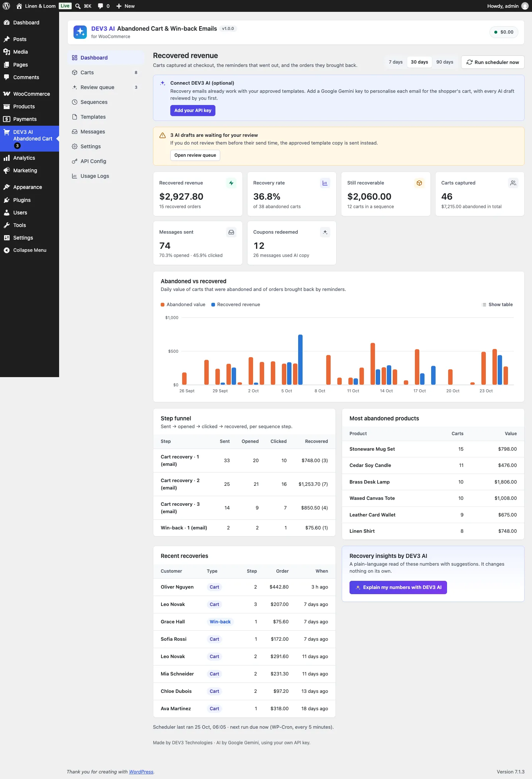
Task: Click the Recovered revenue lightning bolt icon
Action: [231, 183]
